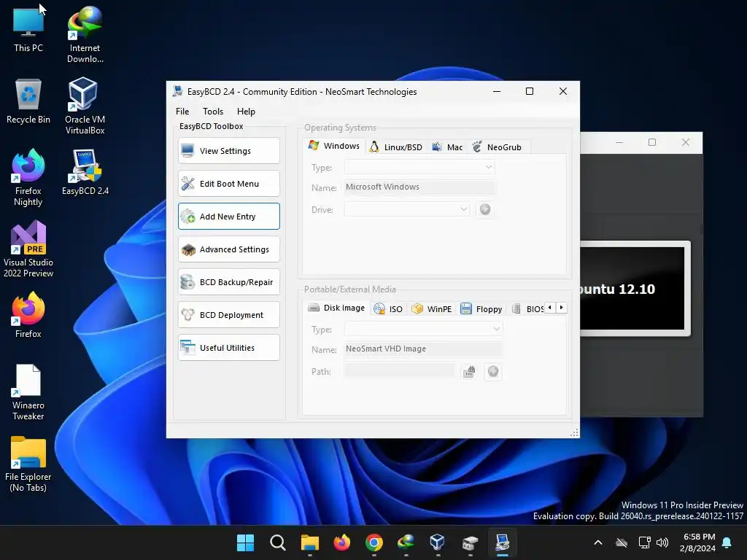Viewport: 747px width, 560px height.
Task: Select the Firefox Nightly desktop icon
Action: pyautogui.click(x=28, y=178)
